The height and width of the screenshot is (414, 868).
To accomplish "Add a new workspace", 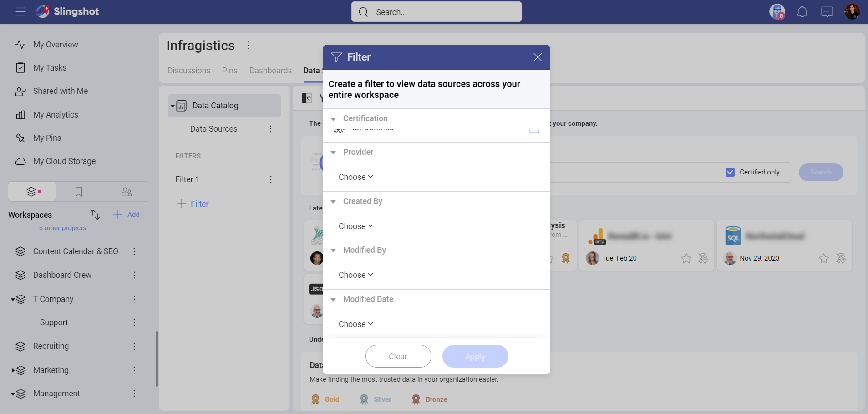I will [127, 215].
